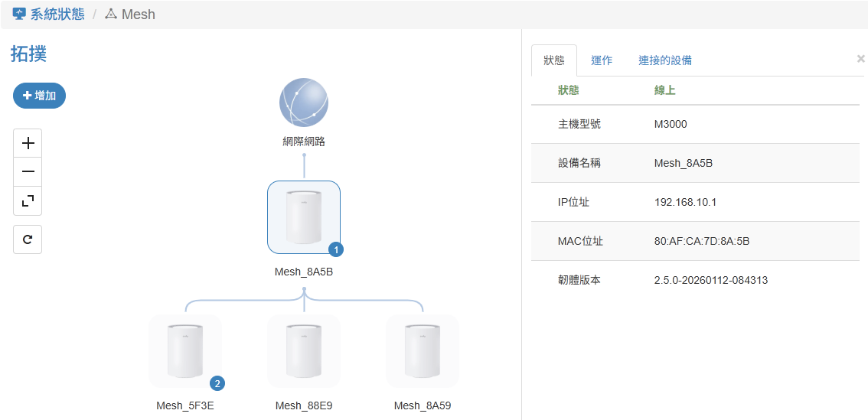Image resolution: width=868 pixels, height=420 pixels.
Task: Click the fit-to-screen expand icon
Action: coord(28,200)
